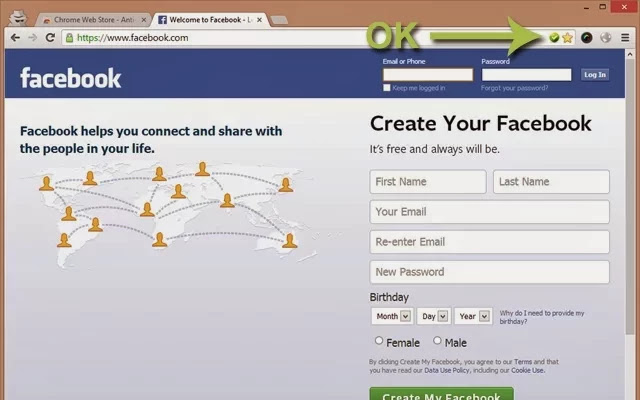Click the dark round extension icon

(x=587, y=38)
